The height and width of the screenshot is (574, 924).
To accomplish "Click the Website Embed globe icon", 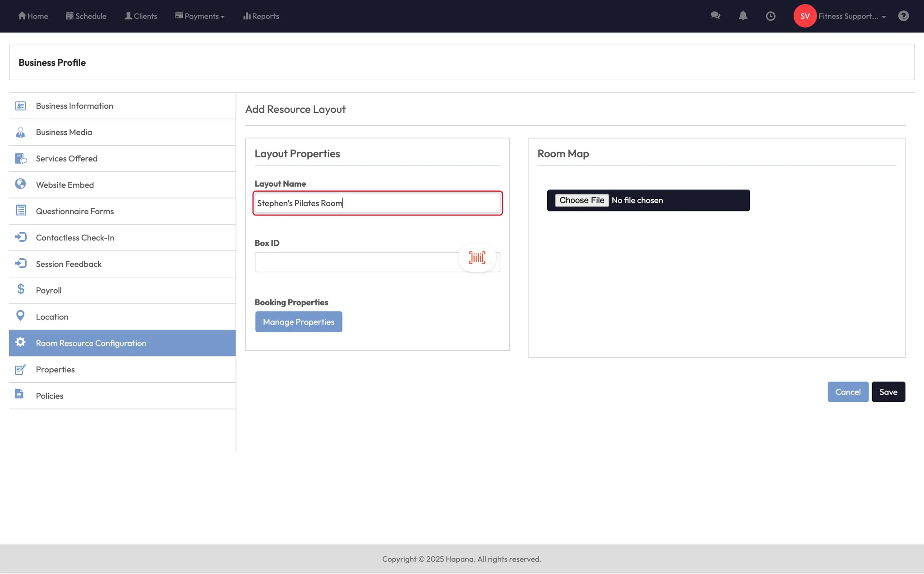I will pyautogui.click(x=20, y=184).
